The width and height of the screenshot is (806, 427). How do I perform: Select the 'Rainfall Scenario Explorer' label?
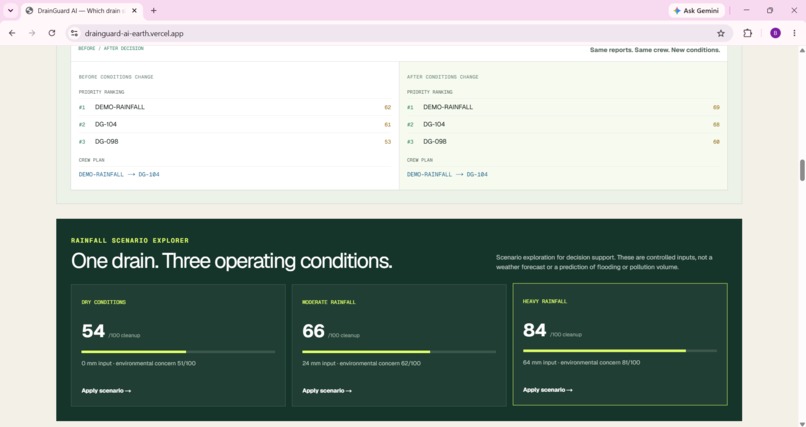130,240
